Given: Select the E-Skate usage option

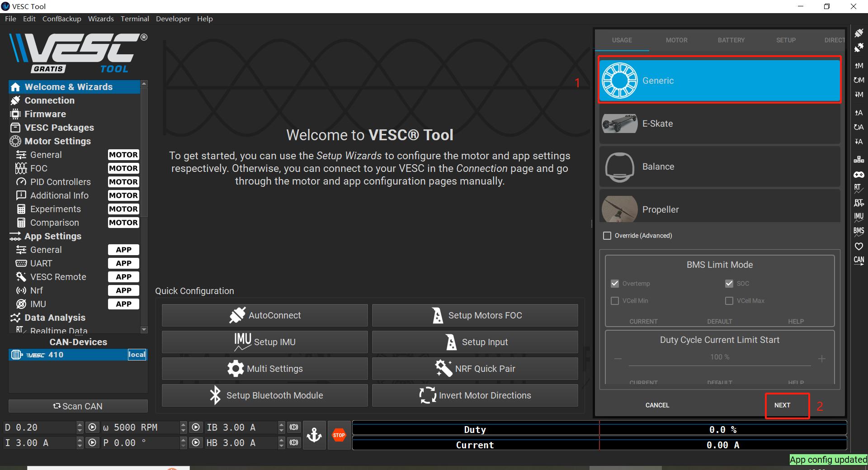Looking at the screenshot, I should point(720,123).
